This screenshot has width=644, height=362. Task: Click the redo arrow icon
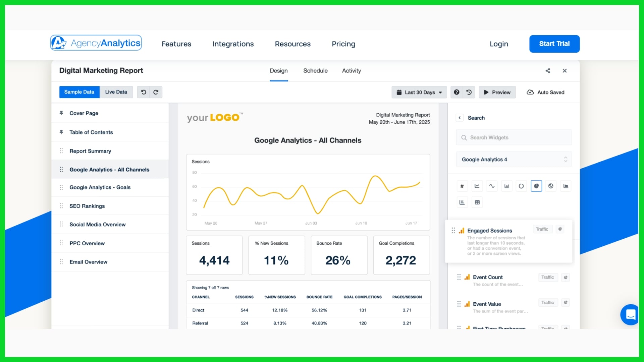click(x=156, y=92)
